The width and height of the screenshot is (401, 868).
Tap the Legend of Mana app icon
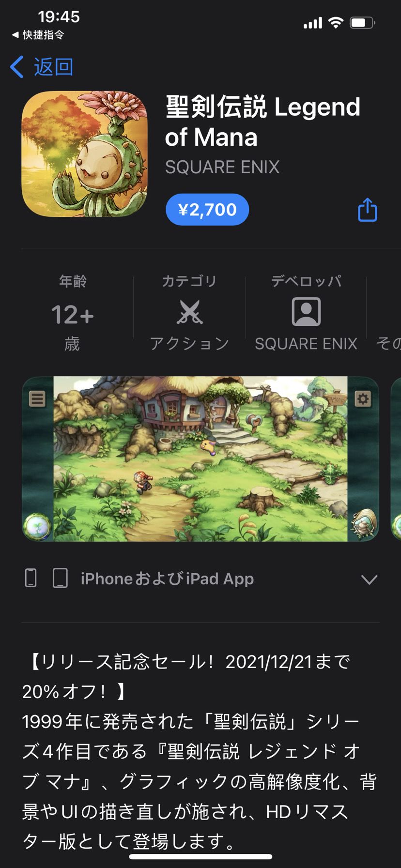(x=85, y=154)
